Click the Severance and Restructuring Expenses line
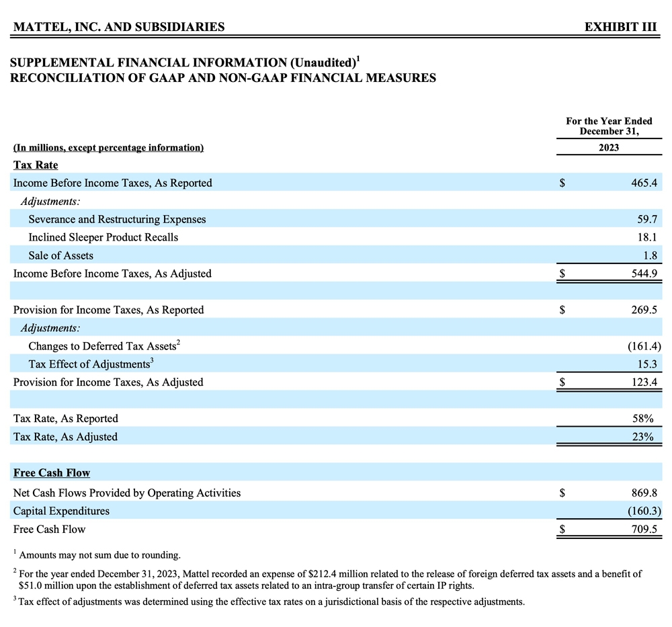The height and width of the screenshot is (627, 672). 118,219
